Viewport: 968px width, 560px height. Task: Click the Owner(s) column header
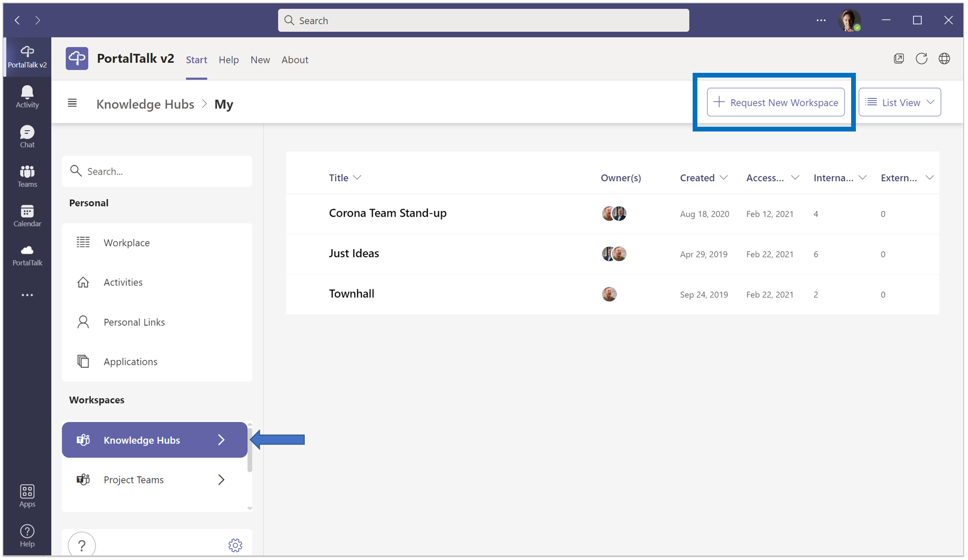621,178
